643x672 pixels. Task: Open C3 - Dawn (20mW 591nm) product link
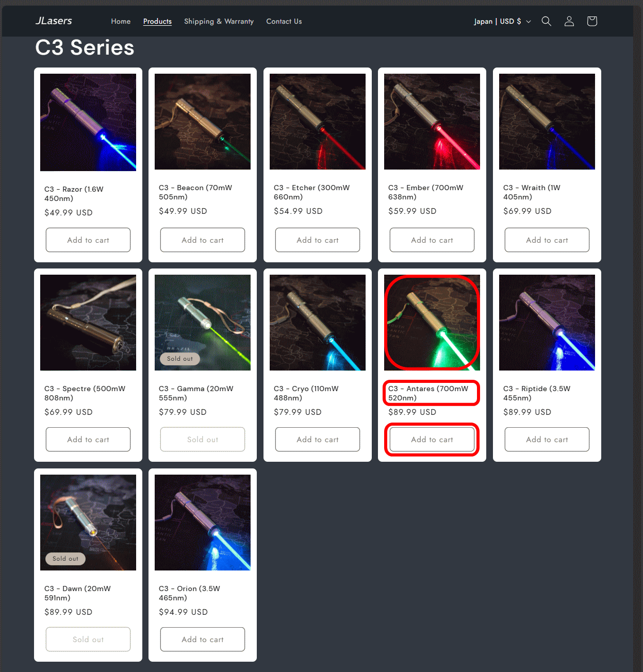77,593
